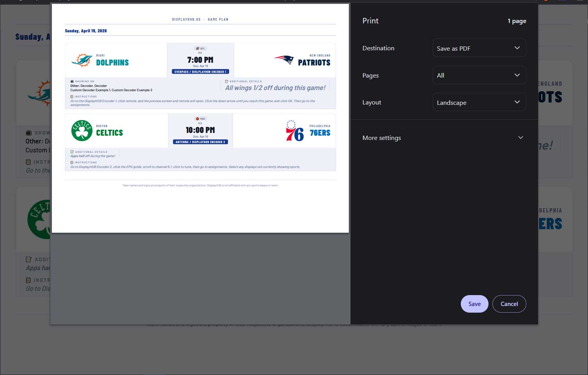
Task: Click the 76ERS team name in the preview
Action: point(320,133)
